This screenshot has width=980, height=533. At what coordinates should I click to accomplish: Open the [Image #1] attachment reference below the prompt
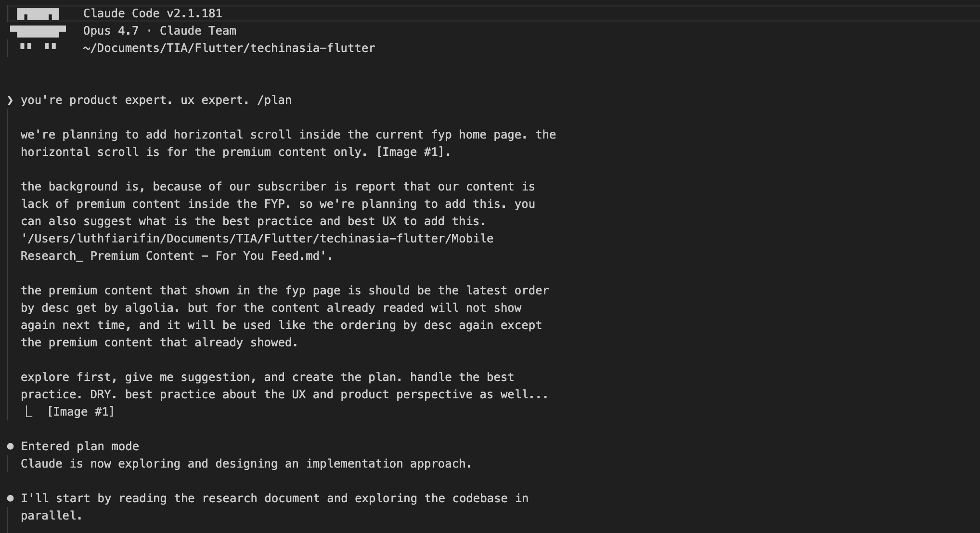[x=81, y=412]
